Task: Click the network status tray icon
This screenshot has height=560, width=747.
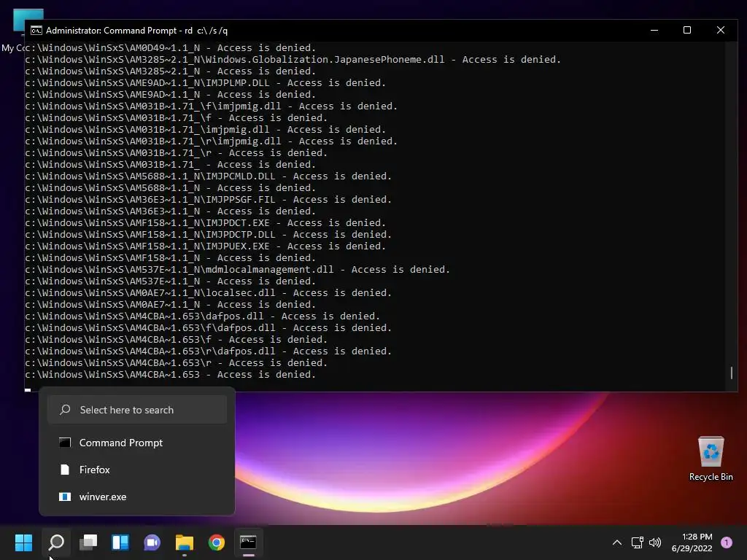Action: pos(637,542)
